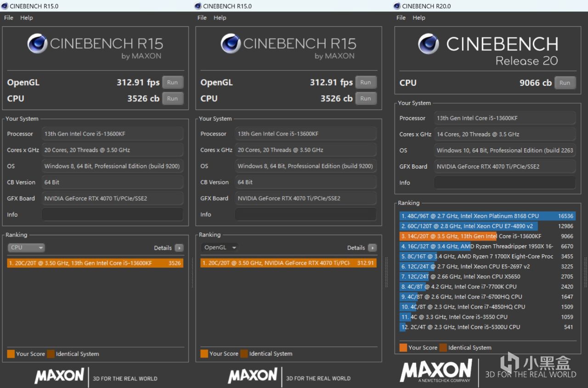Select Intel Core i5-3550 ranking row
The image size is (588, 388).
click(x=487, y=317)
